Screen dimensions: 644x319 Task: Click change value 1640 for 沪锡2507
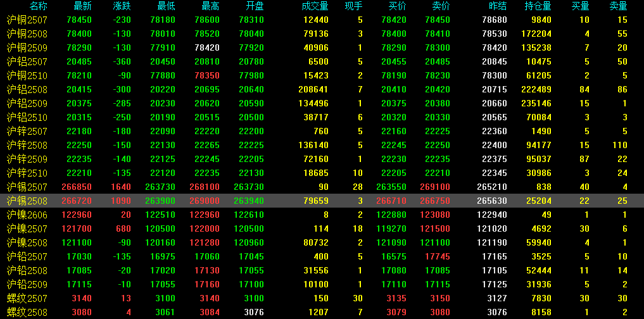pyautogui.click(x=121, y=187)
